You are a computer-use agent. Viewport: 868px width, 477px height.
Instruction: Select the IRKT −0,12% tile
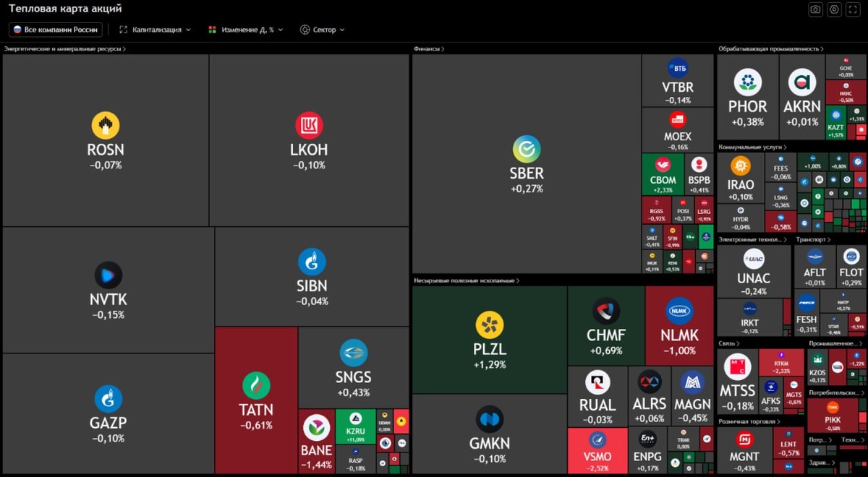pyautogui.click(x=750, y=318)
